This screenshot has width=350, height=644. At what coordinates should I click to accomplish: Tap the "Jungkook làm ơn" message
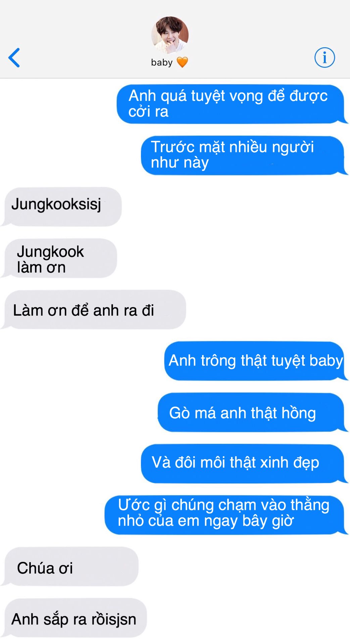59,258
